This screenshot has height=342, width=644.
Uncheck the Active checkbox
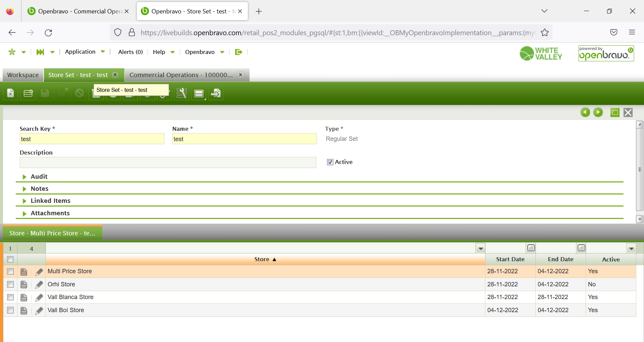(330, 162)
